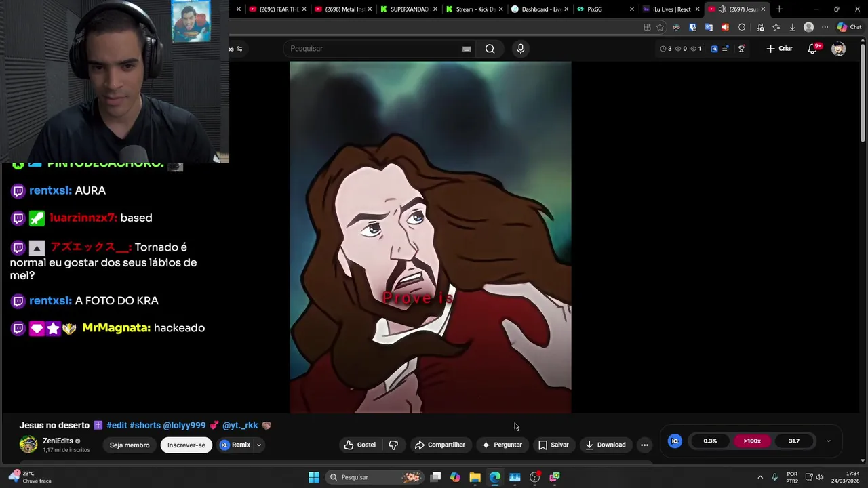The height and width of the screenshot is (488, 868).
Task: Click the Gostei like button
Action: [359, 445]
